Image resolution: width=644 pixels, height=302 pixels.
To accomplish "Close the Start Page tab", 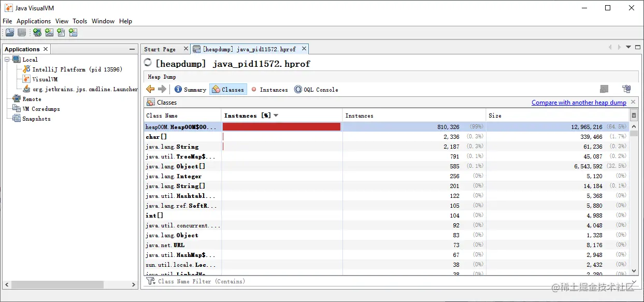I will pyautogui.click(x=186, y=49).
